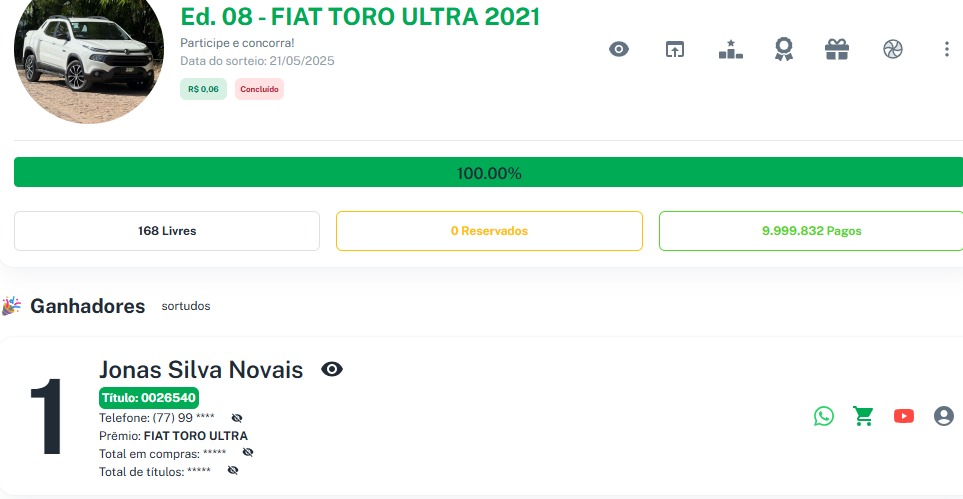This screenshot has width=963, height=499.
Task: Select the 168 Livres box
Action: pos(167,231)
